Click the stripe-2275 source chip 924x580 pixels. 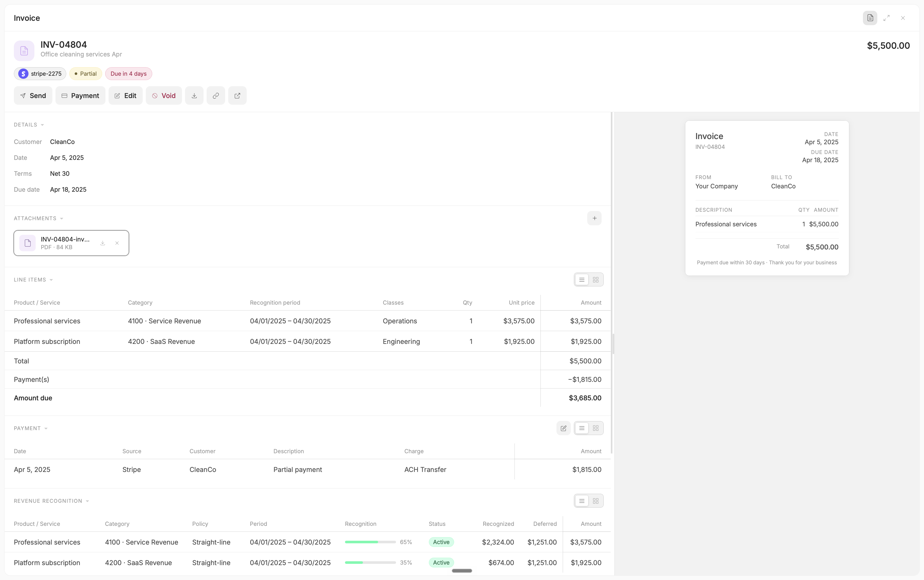coord(40,74)
